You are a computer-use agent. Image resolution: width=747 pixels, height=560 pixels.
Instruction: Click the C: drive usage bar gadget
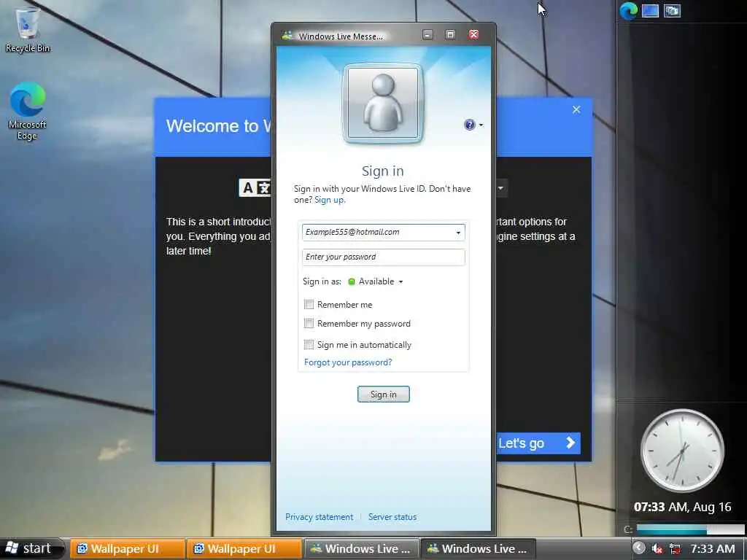coord(690,529)
